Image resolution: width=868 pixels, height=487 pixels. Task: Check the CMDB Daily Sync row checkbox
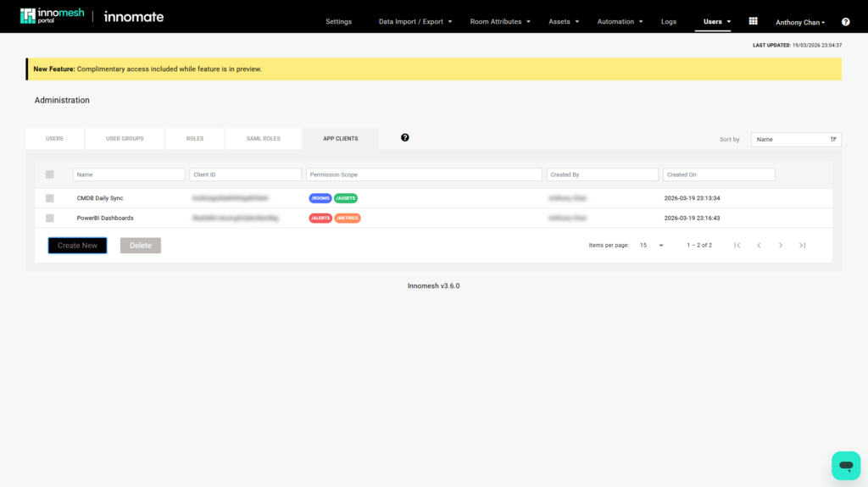(50, 198)
